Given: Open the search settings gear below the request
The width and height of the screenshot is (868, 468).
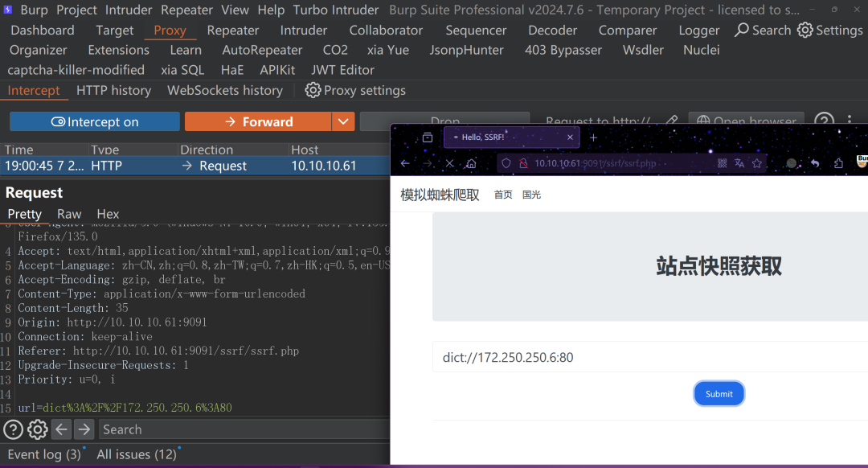Looking at the screenshot, I should click(x=38, y=429).
